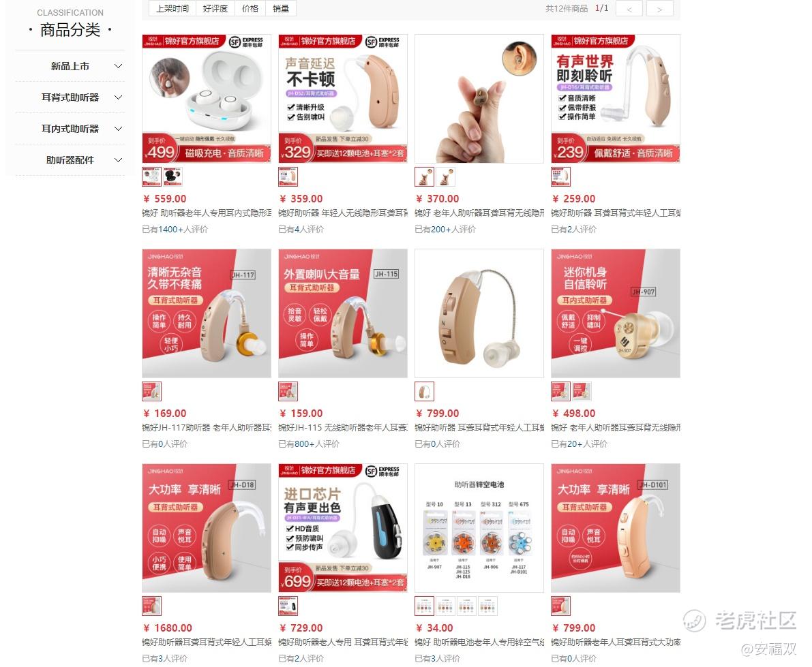This screenshot has width=812, height=667.
Task: Sort products by 上架时间
Action: pos(172,8)
